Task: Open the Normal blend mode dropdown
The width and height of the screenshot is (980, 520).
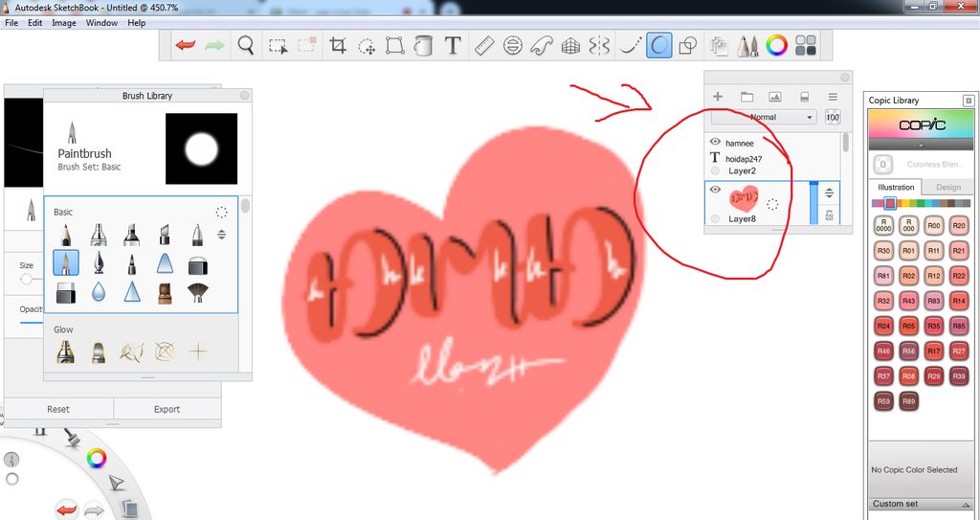Action: 763,117
